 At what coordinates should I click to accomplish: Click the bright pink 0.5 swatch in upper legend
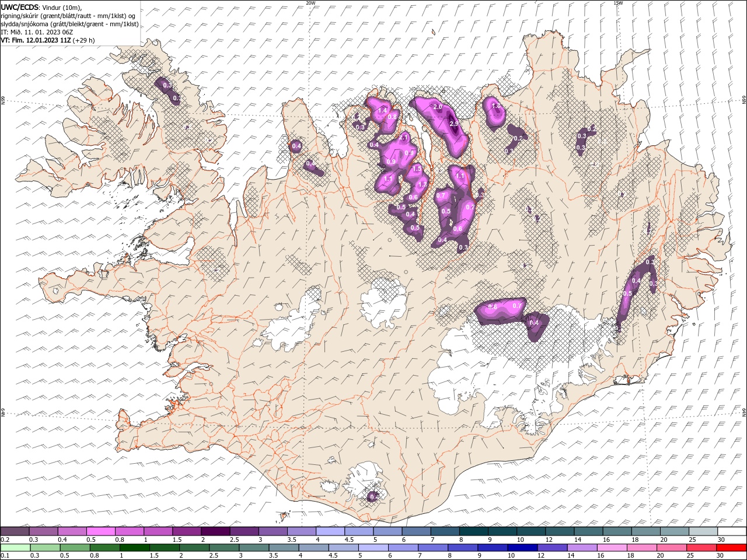click(101, 531)
